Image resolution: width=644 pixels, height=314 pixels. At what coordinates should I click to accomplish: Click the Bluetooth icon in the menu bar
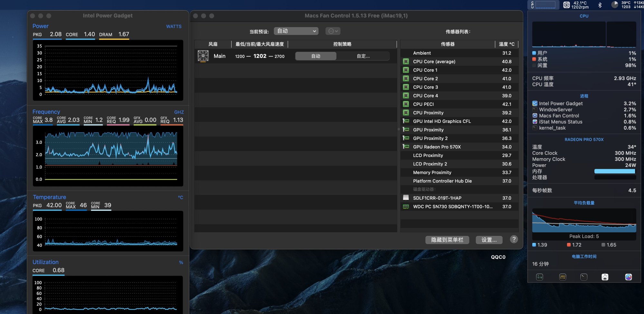click(x=600, y=5)
